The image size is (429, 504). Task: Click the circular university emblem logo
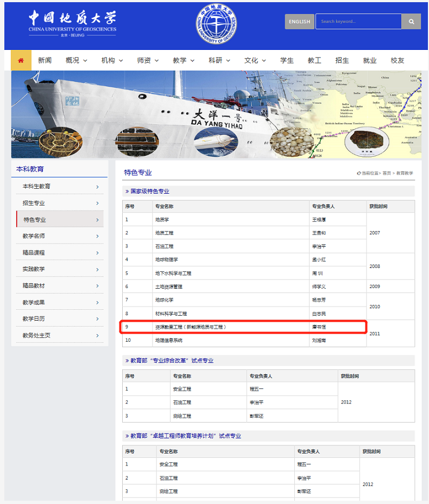(217, 24)
